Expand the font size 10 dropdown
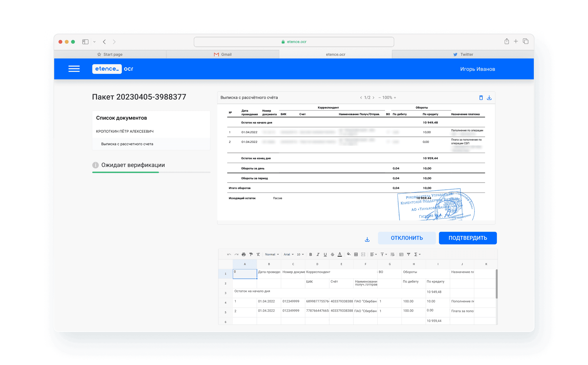 [x=300, y=254]
